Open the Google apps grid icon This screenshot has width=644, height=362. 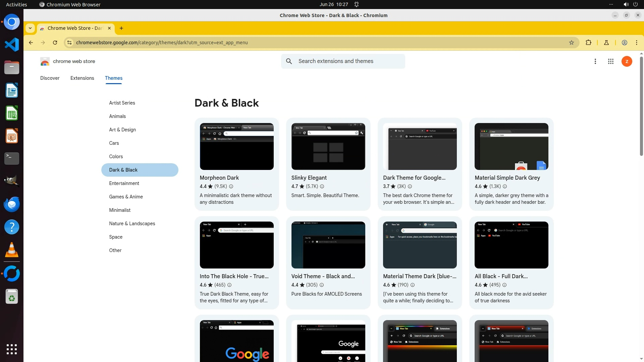pyautogui.click(x=610, y=61)
